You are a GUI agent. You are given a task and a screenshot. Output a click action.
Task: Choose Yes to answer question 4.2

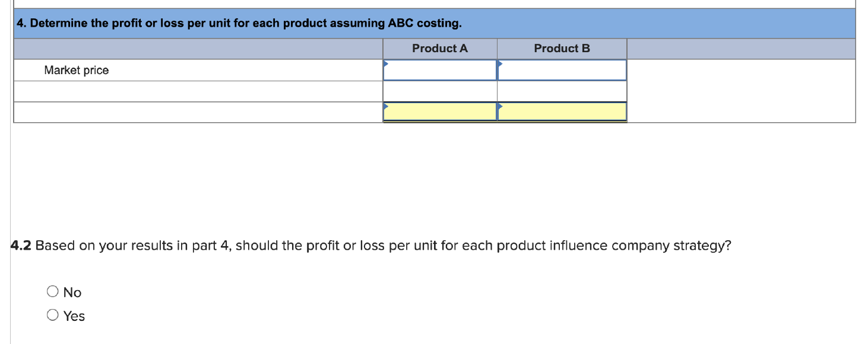[52, 314]
